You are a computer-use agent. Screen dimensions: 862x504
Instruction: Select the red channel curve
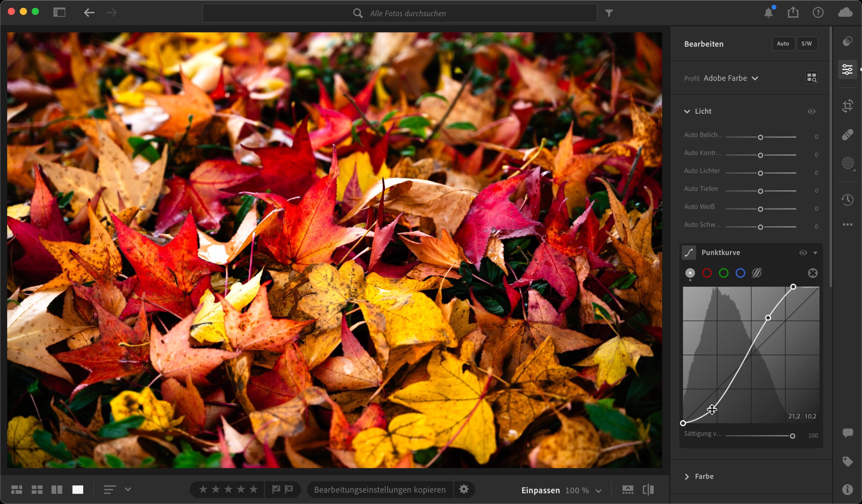tap(707, 273)
